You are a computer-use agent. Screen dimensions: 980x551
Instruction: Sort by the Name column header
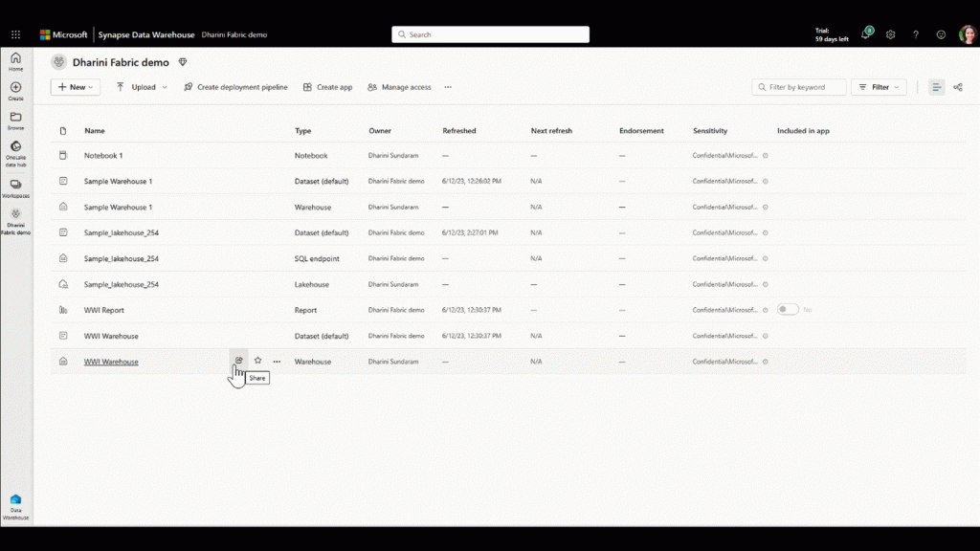pos(95,130)
